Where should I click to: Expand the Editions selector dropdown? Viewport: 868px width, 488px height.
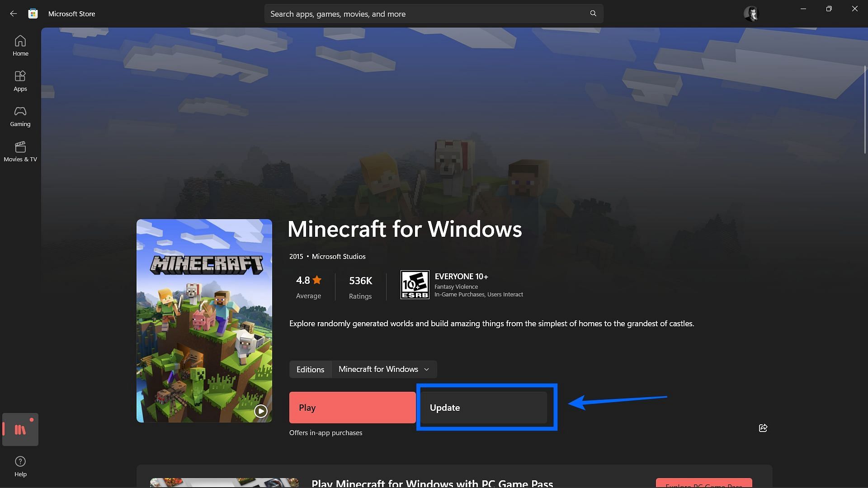(x=384, y=369)
